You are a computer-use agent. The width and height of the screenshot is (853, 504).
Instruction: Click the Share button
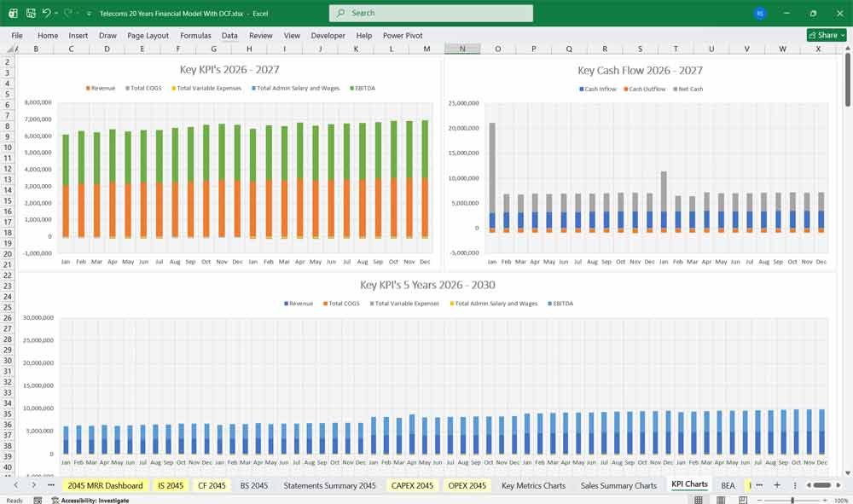click(x=827, y=35)
